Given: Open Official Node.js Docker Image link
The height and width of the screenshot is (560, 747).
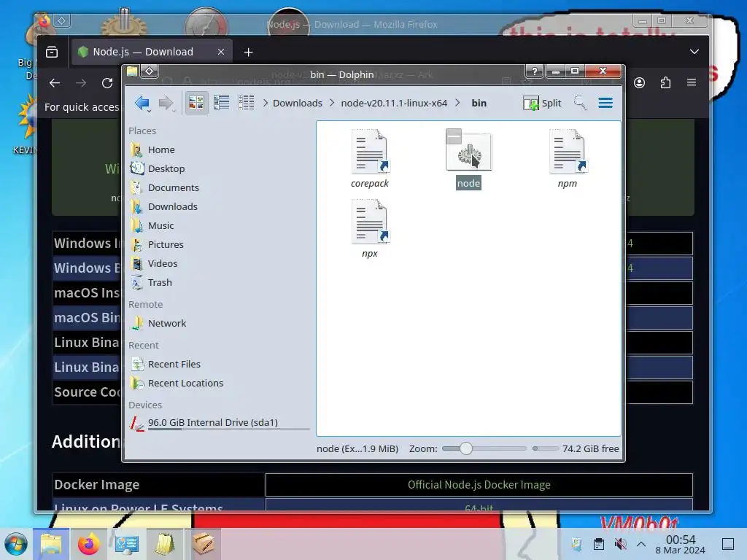Looking at the screenshot, I should tap(479, 485).
